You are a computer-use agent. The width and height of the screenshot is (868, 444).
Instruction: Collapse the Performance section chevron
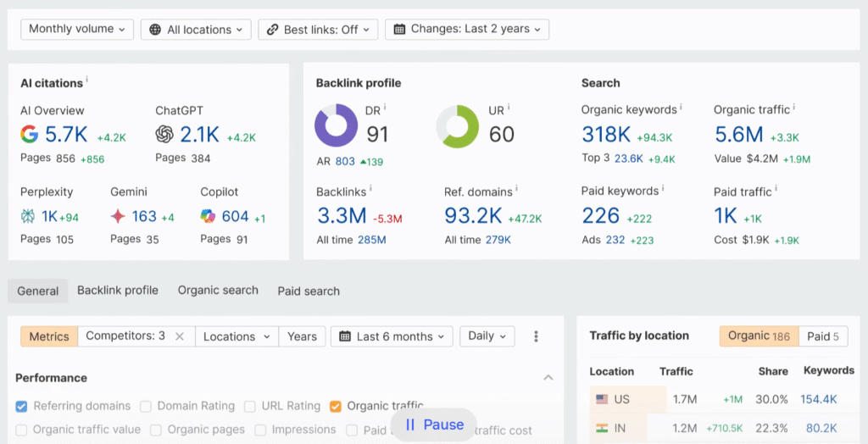tap(548, 378)
